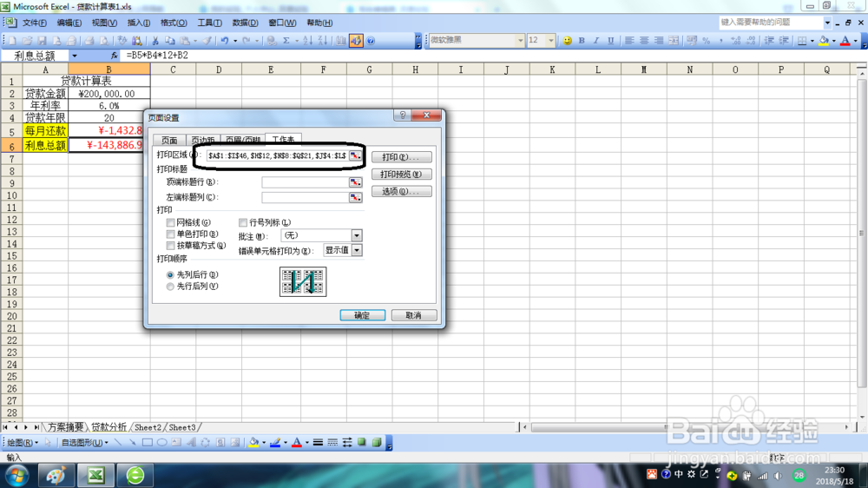Screen dimensions: 868x488
Task: Click the Undo arrow icon
Action: (224, 41)
